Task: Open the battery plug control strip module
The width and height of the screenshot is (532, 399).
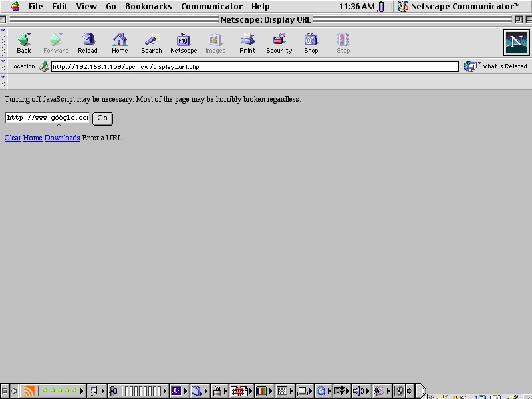Action: tap(138, 391)
